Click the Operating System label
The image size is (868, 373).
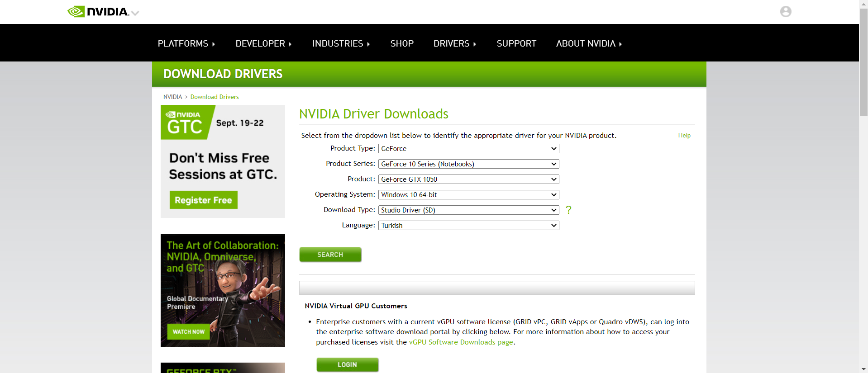pyautogui.click(x=345, y=194)
